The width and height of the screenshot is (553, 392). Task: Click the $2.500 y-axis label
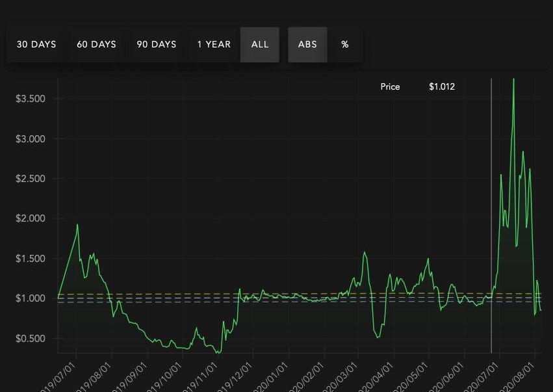30,179
